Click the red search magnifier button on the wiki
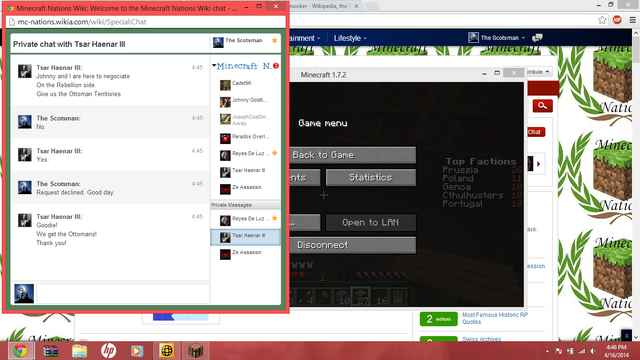Viewport: 640px width, 360px height. click(x=542, y=106)
